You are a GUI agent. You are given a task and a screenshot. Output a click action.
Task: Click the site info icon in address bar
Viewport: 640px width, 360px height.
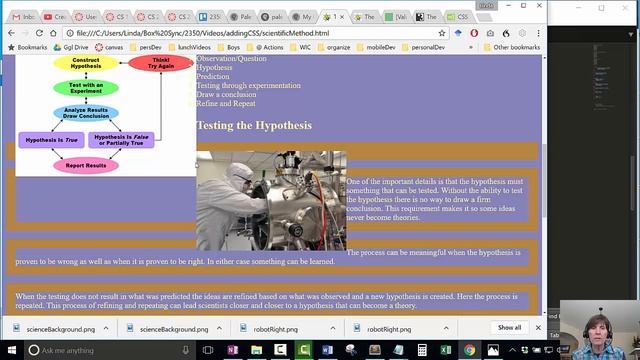[70, 33]
